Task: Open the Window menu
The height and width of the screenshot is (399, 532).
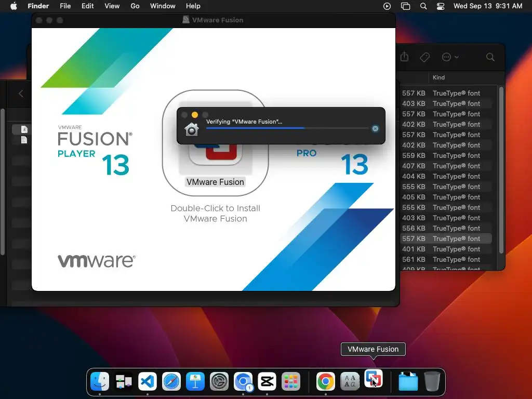Action: pyautogui.click(x=163, y=6)
